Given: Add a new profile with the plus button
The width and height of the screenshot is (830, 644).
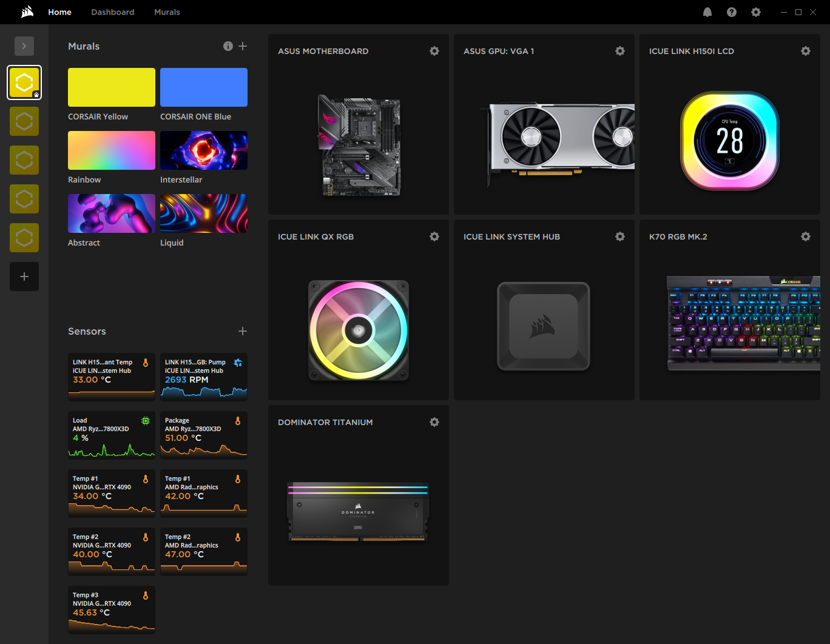Looking at the screenshot, I should (x=24, y=277).
